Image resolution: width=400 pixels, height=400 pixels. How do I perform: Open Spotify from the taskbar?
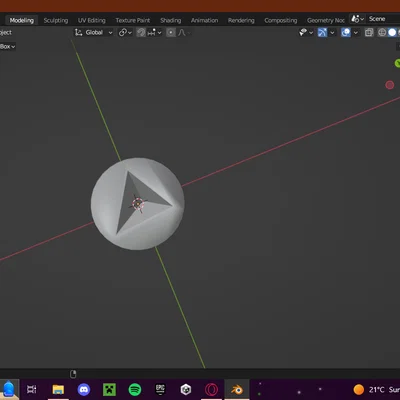[135, 389]
